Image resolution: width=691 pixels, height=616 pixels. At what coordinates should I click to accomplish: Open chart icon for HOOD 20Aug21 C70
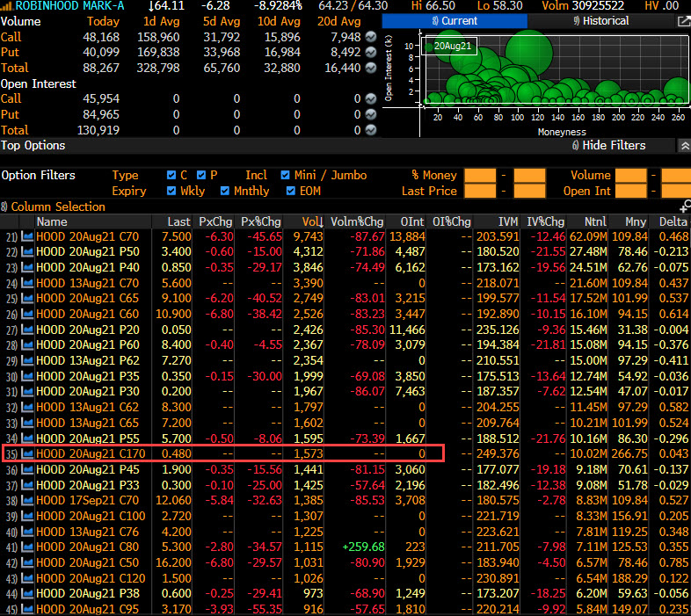(27, 236)
